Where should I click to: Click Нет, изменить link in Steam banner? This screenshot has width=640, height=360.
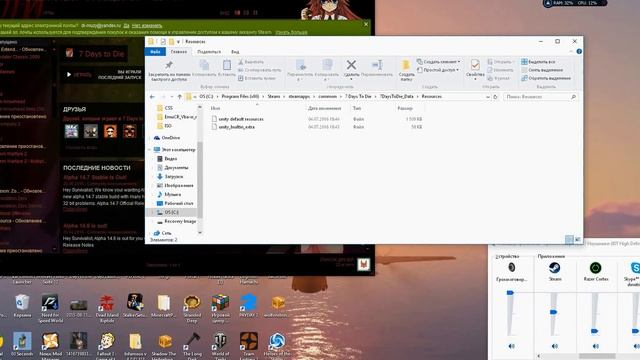coord(147,25)
